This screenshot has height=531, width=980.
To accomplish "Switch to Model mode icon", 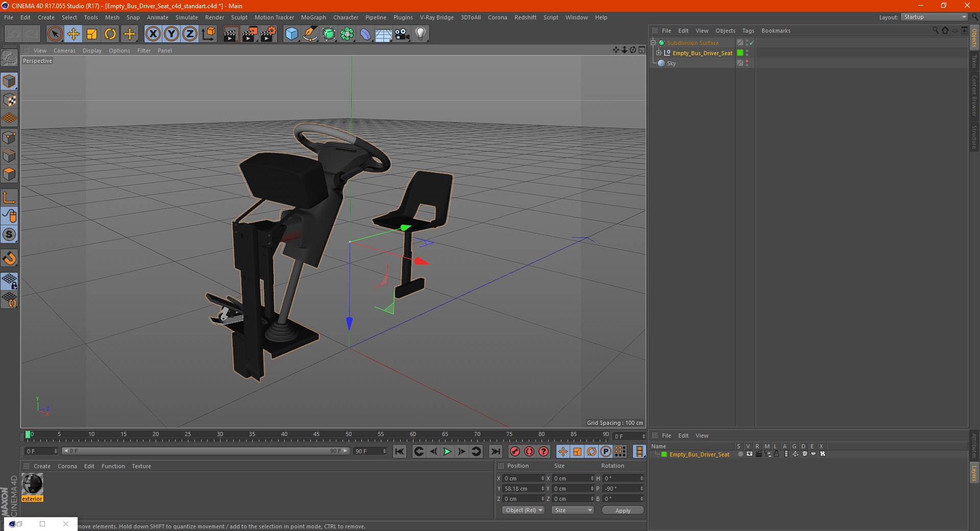I will click(x=9, y=82).
